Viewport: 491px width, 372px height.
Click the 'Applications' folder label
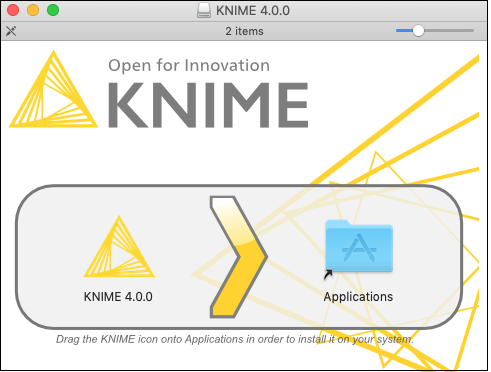click(x=358, y=297)
